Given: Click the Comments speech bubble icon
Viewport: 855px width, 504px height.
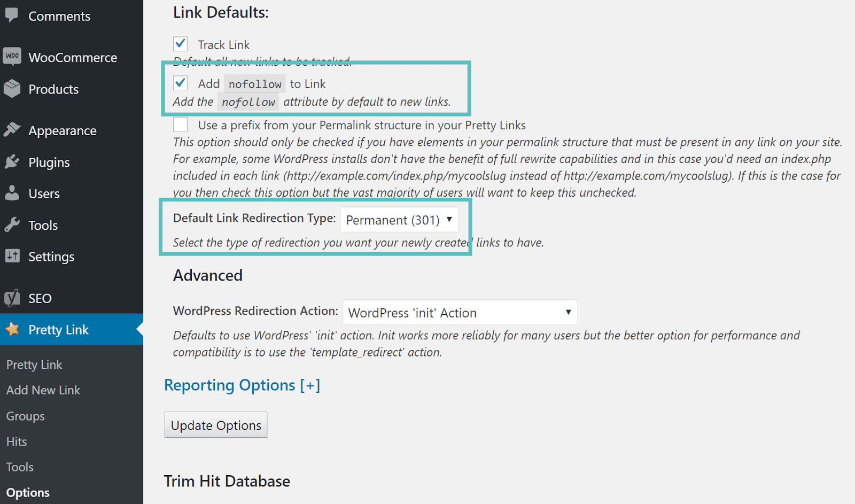Looking at the screenshot, I should coord(12,15).
